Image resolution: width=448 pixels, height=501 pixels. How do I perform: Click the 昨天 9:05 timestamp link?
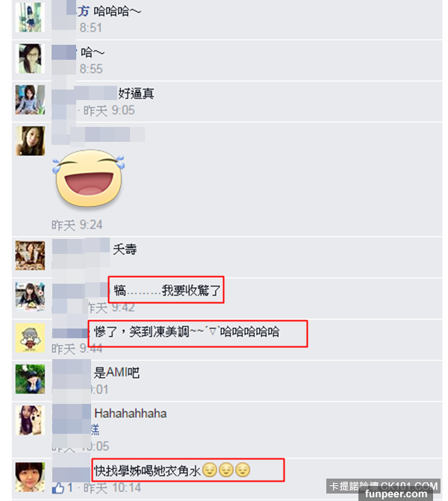[109, 111]
